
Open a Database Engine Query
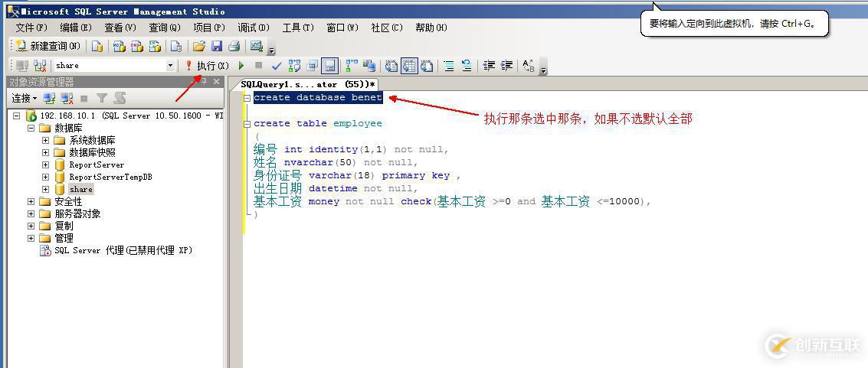tap(97, 47)
